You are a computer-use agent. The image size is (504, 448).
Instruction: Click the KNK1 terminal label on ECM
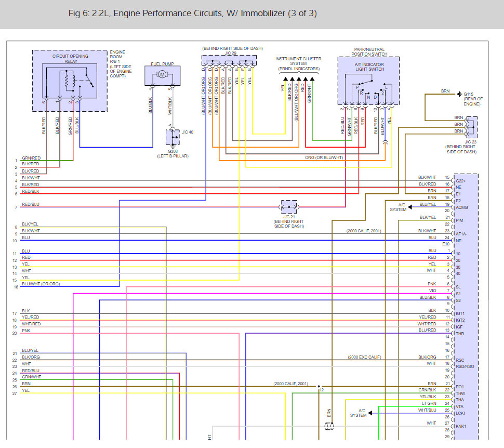pos(460,426)
